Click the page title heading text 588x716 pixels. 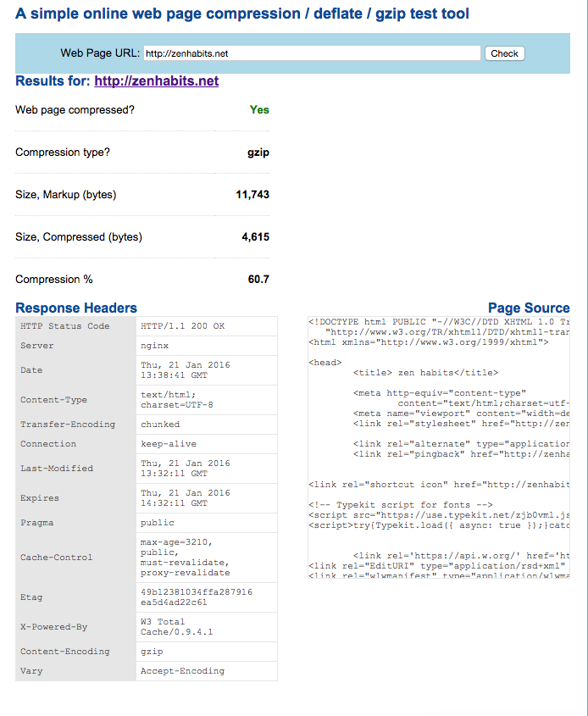242,14
